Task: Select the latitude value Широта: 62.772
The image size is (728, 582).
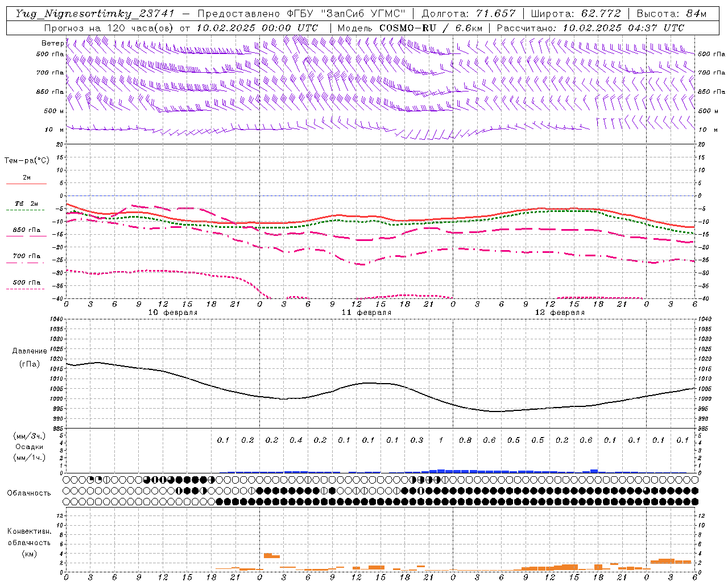Action: click(x=576, y=14)
